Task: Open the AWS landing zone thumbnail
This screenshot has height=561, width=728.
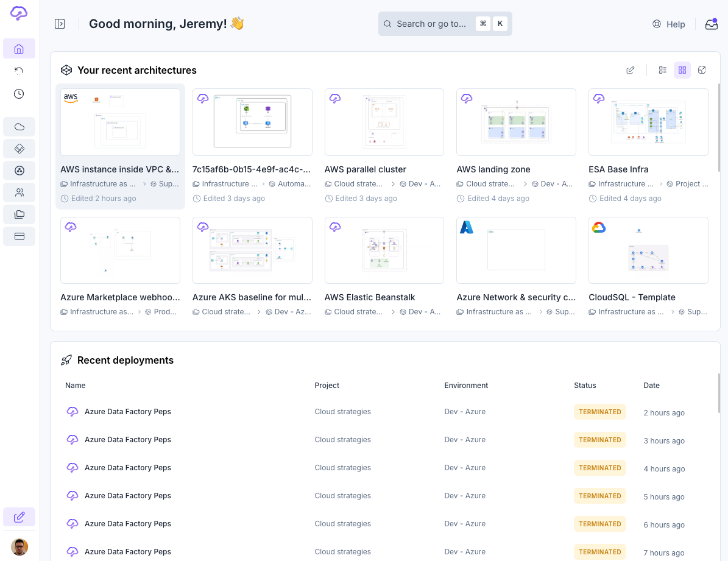Action: [516, 122]
